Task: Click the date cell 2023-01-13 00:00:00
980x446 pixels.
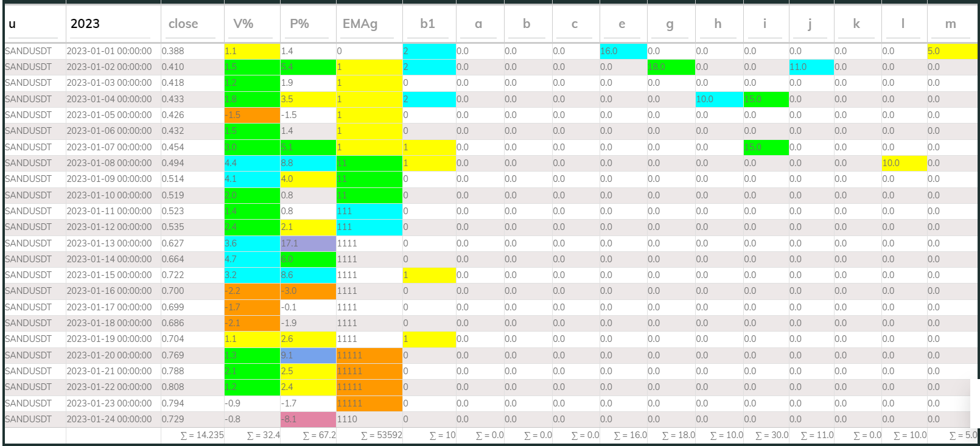Action: tap(110, 243)
